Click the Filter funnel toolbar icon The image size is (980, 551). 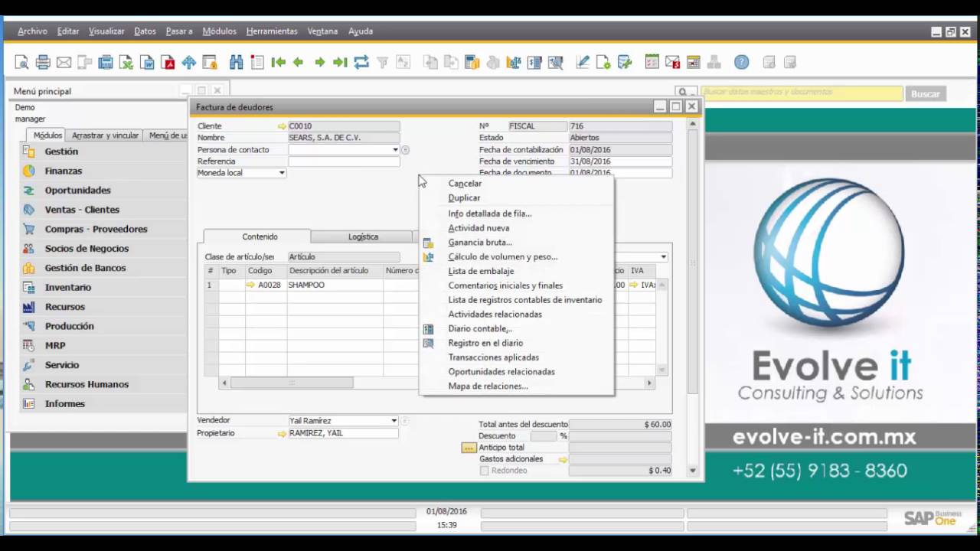tap(382, 63)
